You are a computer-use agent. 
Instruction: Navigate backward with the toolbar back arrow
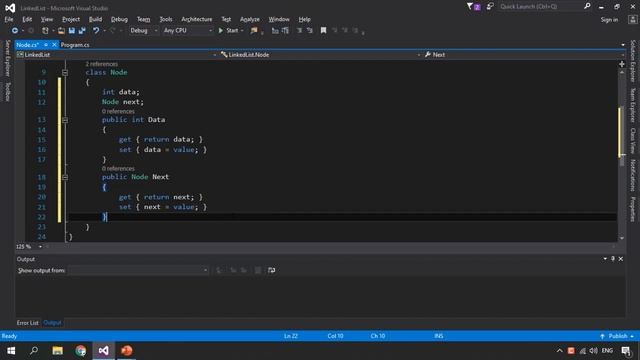click(x=15, y=31)
